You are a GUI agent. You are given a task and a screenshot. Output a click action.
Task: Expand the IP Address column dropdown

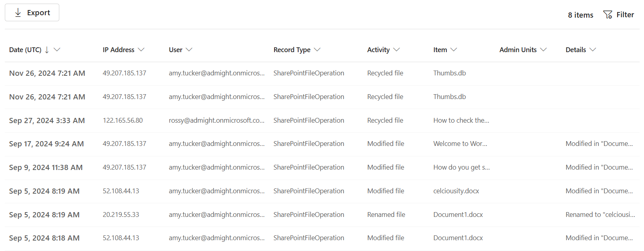coord(141,50)
